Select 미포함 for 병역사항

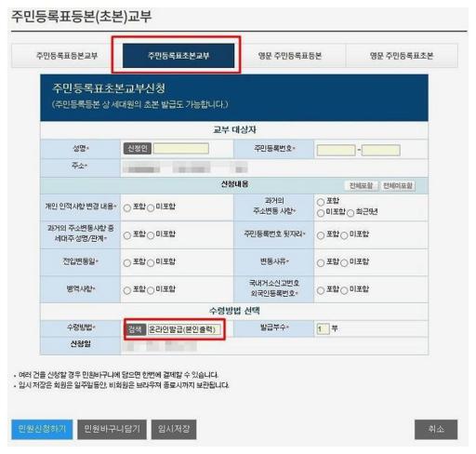(x=151, y=290)
